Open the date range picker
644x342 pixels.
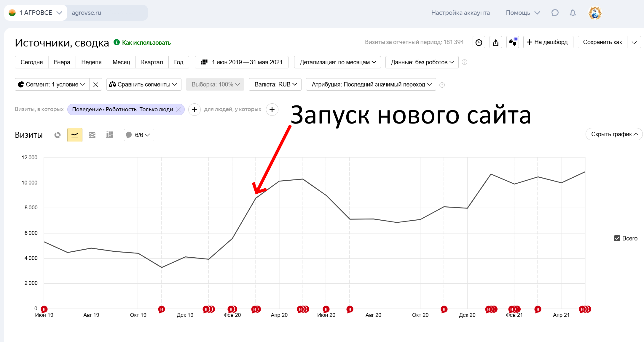[x=241, y=62]
